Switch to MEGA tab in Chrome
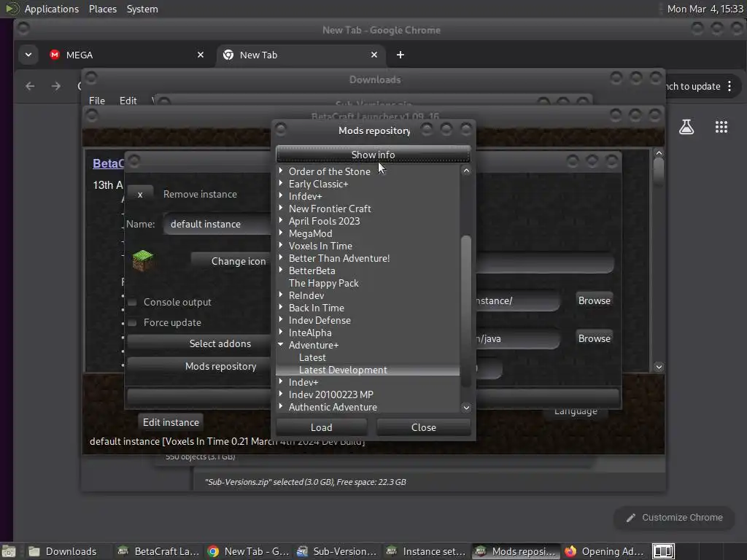Image resolution: width=747 pixels, height=560 pixels. [x=126, y=55]
